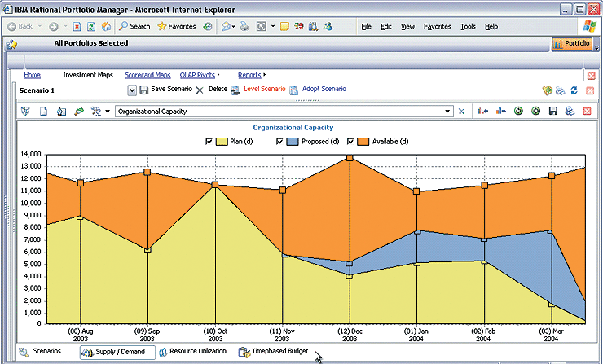This screenshot has height=364, width=603.
Task: Open the Help menu
Action: click(491, 27)
